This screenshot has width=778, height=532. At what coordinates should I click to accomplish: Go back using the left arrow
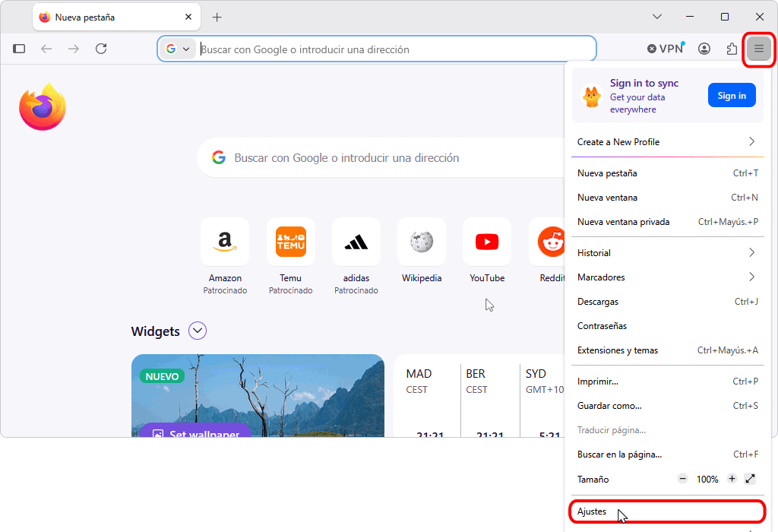pyautogui.click(x=46, y=49)
